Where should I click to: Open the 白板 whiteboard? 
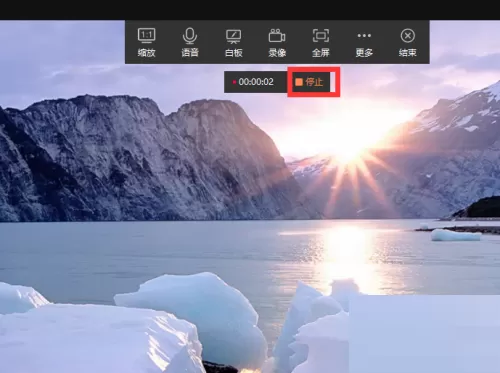tap(233, 42)
